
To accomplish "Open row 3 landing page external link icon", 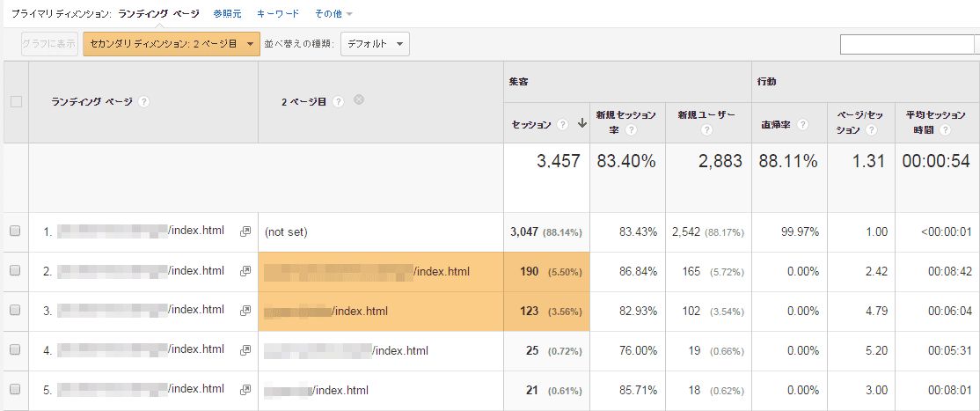I will coord(245,311).
